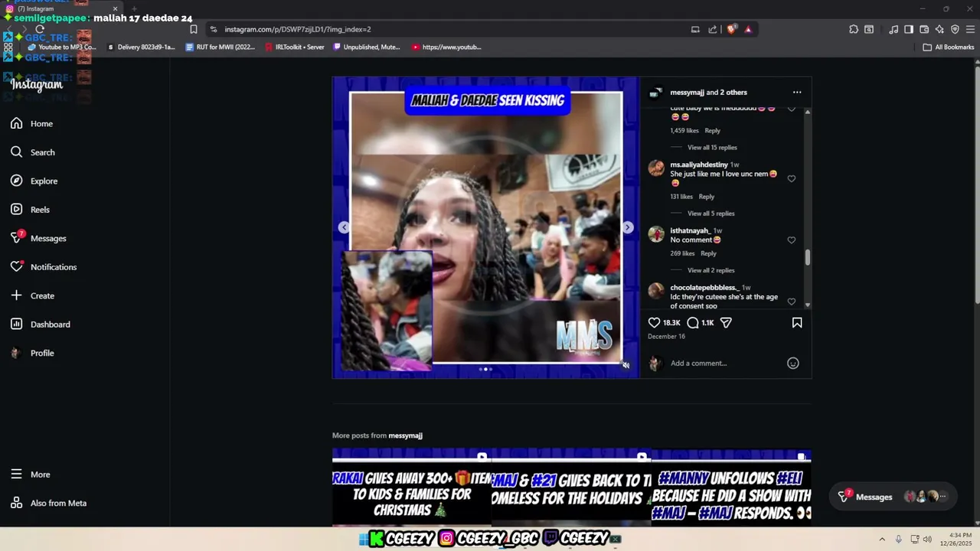
Task: Open the Extensions puzzle icon
Action: coord(854,29)
